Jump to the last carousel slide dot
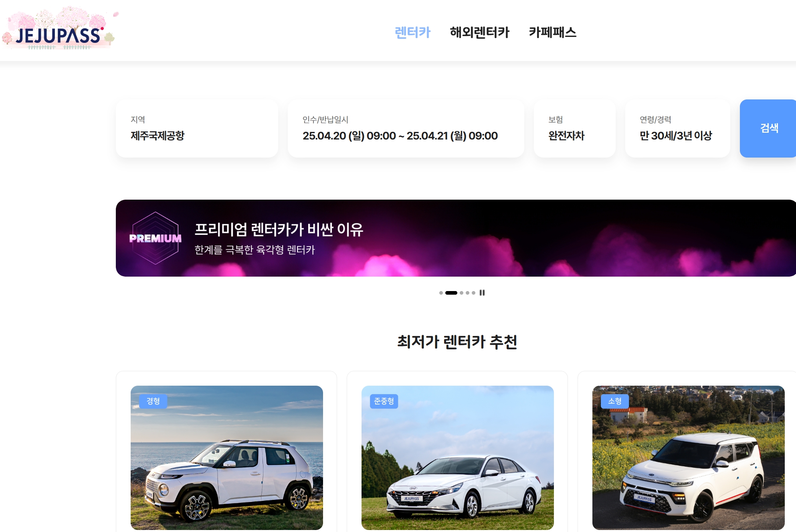Image resolution: width=796 pixels, height=532 pixels. pos(473,293)
